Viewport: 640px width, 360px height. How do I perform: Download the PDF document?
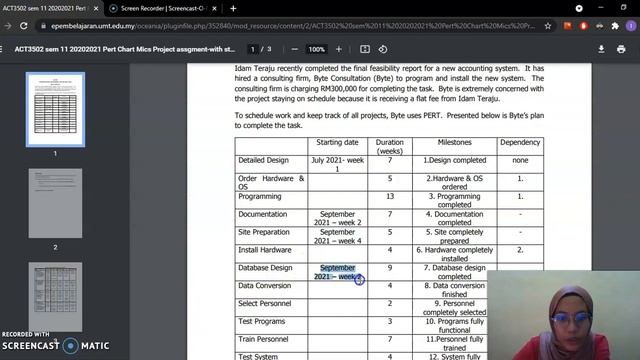point(601,49)
